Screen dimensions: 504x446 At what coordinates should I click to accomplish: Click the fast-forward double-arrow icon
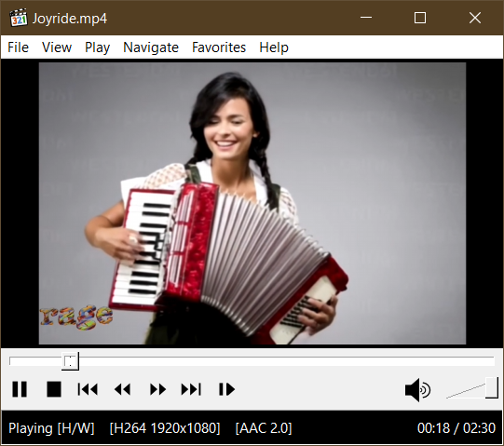click(157, 389)
